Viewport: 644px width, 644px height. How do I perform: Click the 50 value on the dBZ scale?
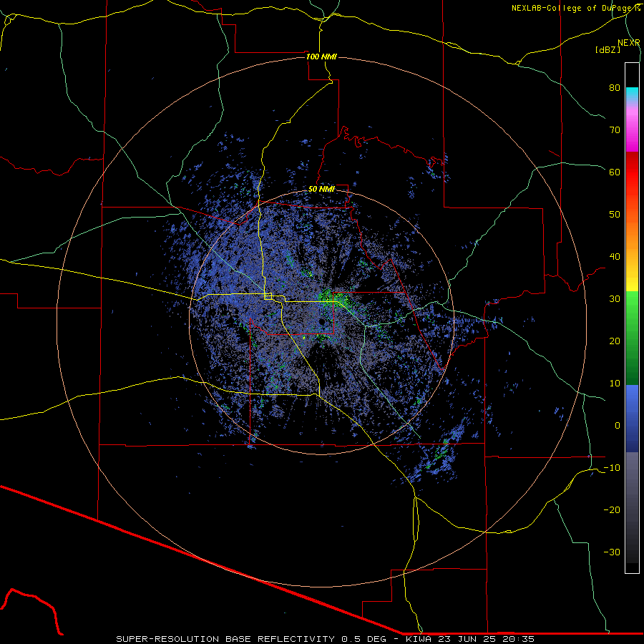[615, 215]
